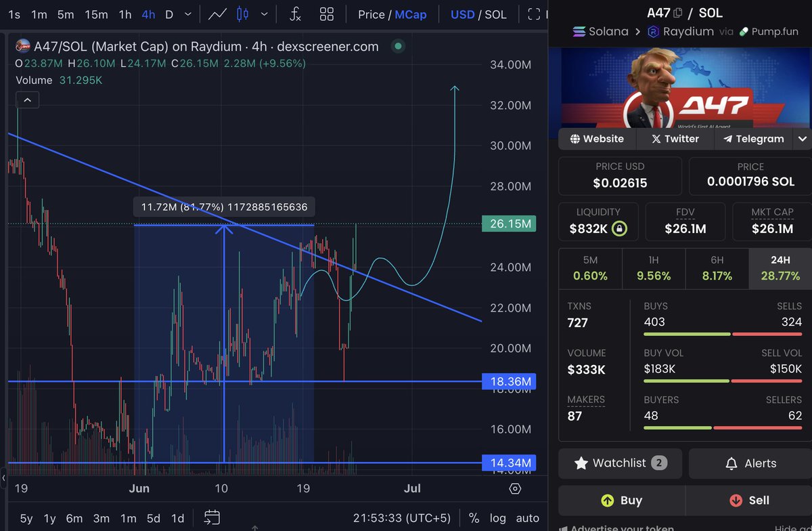Click the MAKERS 87 stat
The width and height of the screenshot is (812, 531).
[586, 408]
